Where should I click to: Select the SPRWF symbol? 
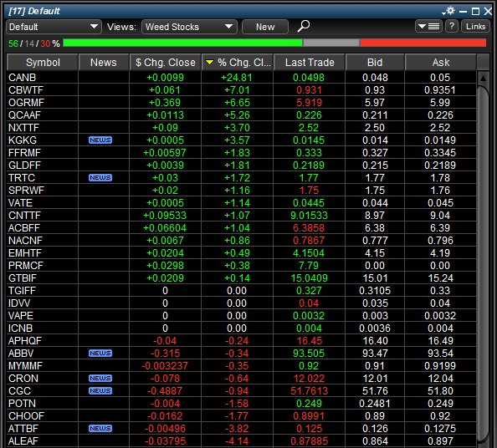pos(26,191)
